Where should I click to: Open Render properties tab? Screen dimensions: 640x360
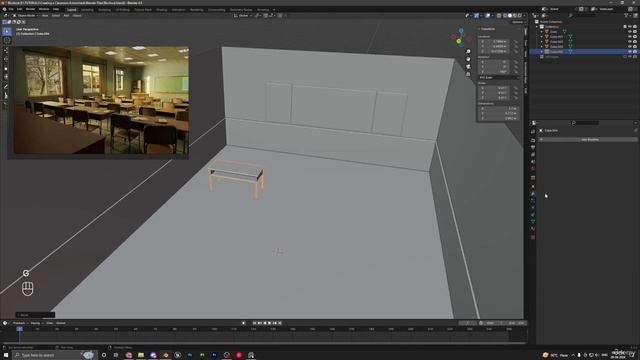533,140
